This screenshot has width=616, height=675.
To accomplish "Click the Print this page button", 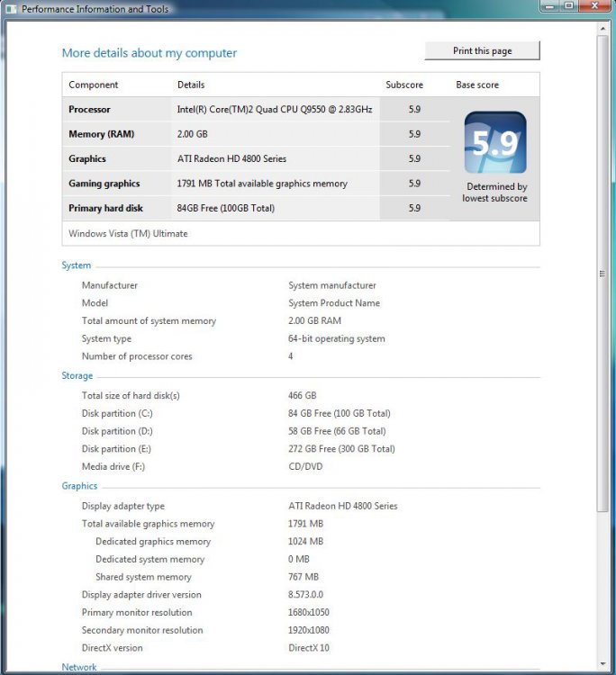I will (x=482, y=50).
